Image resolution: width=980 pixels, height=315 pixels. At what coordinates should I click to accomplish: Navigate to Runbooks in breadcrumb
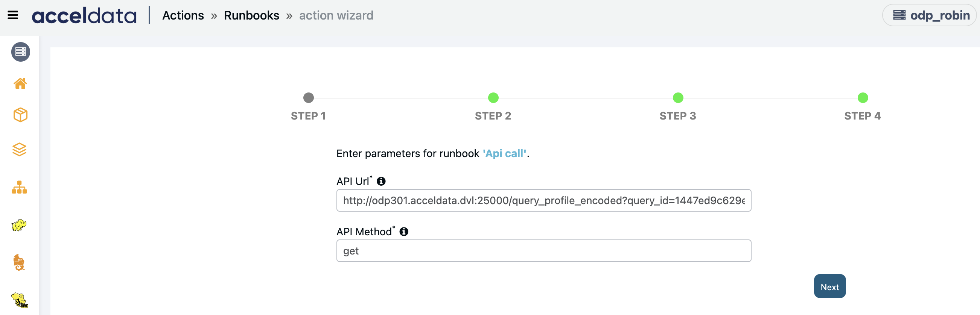pos(251,15)
